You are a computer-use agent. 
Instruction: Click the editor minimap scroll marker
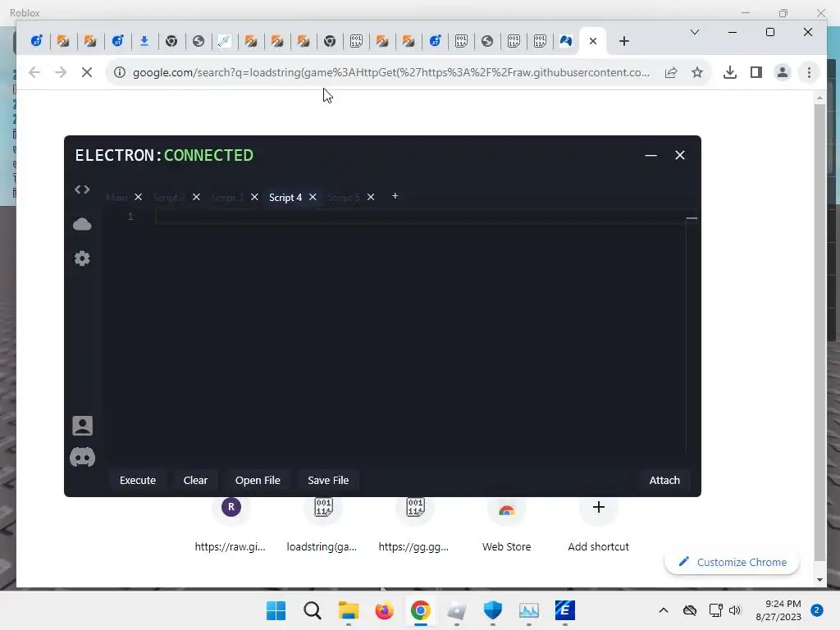coord(692,218)
